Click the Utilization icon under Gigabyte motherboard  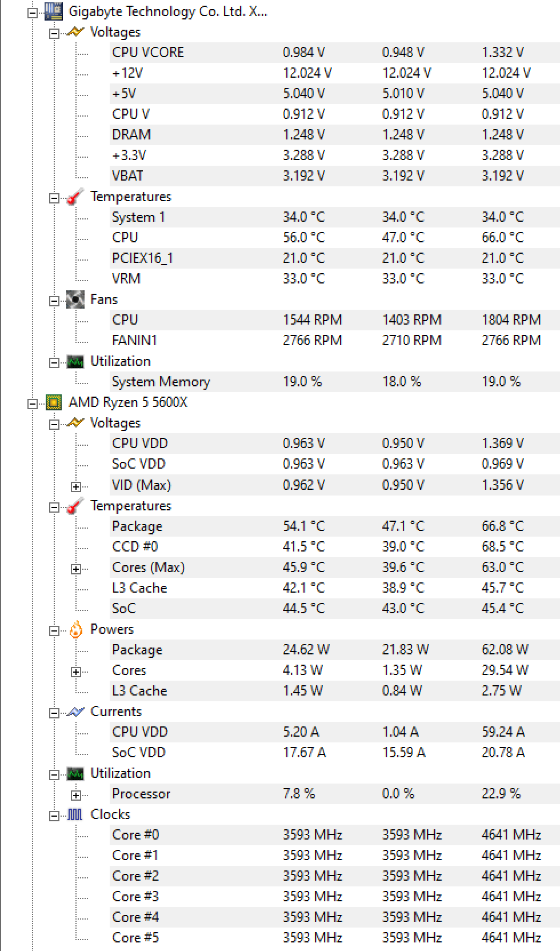click(x=75, y=361)
